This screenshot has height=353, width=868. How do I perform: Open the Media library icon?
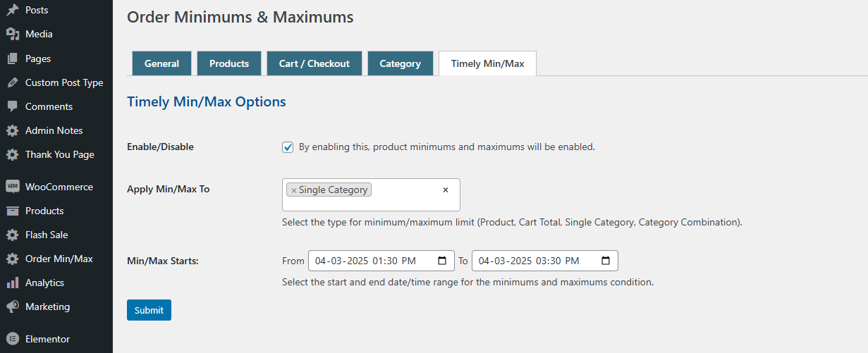[12, 34]
